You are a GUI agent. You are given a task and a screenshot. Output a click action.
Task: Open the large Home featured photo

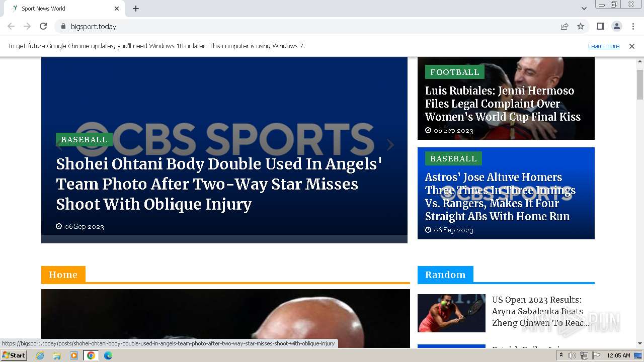click(x=225, y=318)
